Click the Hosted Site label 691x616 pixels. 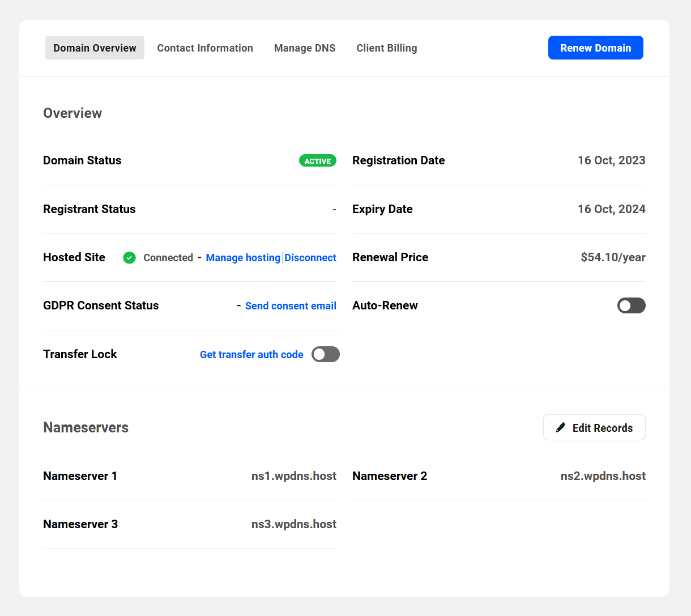(74, 257)
